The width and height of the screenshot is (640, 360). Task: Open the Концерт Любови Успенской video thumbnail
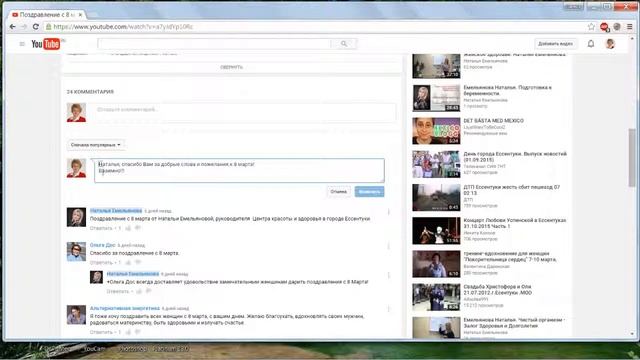point(436,231)
